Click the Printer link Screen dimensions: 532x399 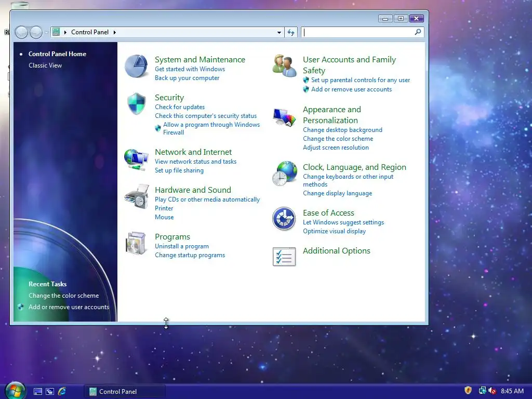tap(164, 208)
